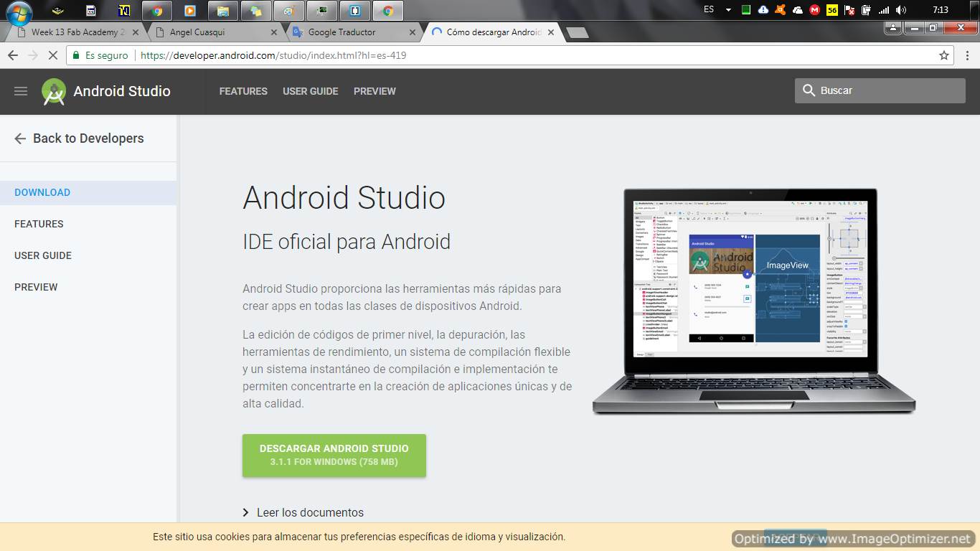
Task: Open a new browser tab
Action: pyautogui.click(x=578, y=32)
